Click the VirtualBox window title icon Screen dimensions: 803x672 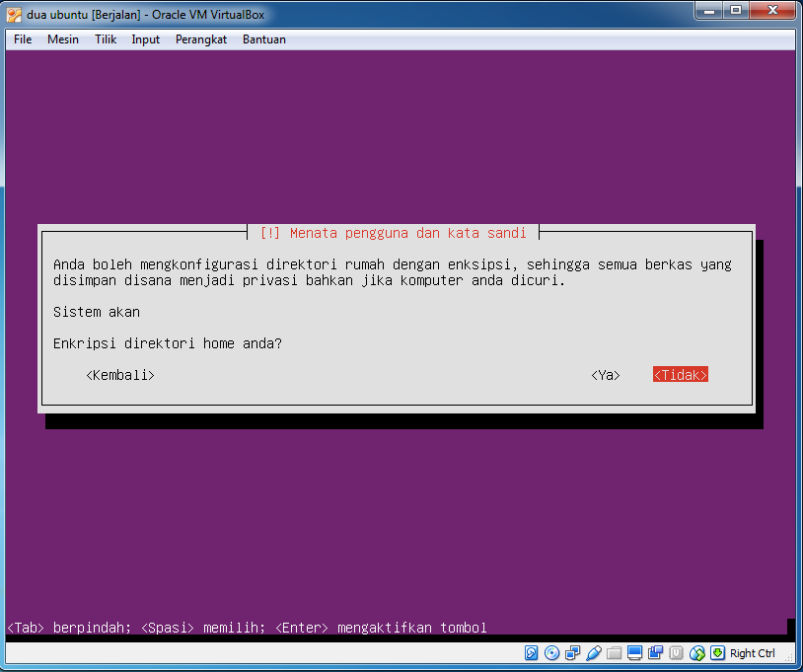14,15
